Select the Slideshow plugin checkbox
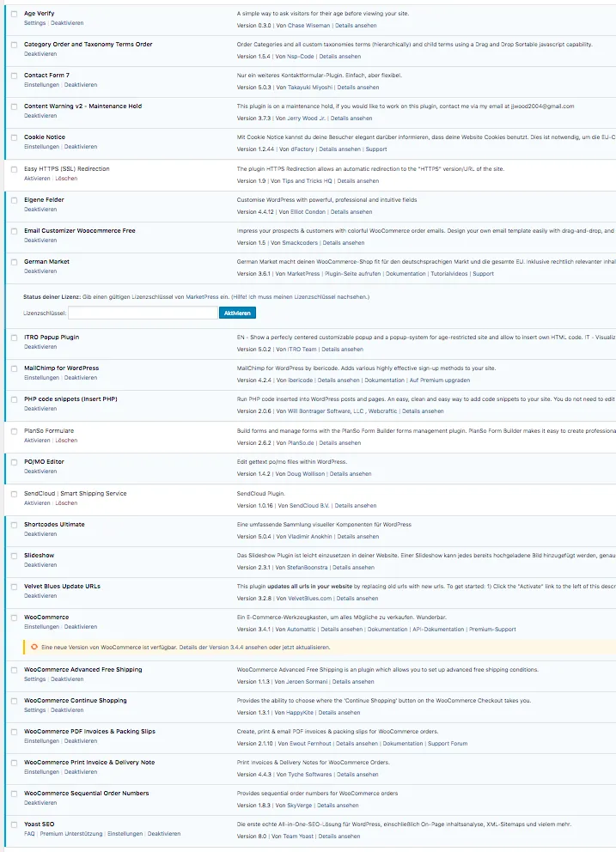The width and height of the screenshot is (616, 852). 14,557
